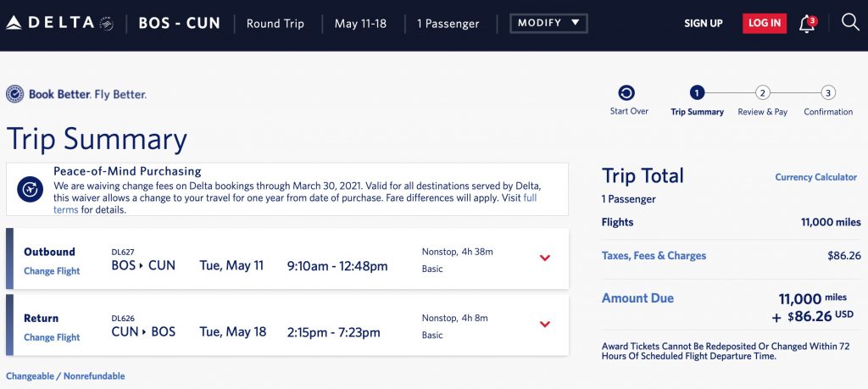
Task: Click the SIGN UP link
Action: tap(704, 24)
